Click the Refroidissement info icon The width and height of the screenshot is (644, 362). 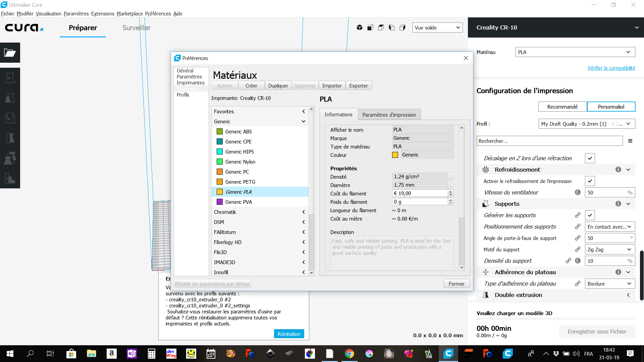click(x=618, y=170)
